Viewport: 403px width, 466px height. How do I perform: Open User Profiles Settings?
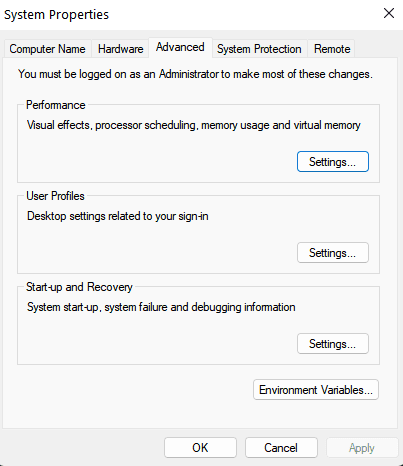[x=333, y=253]
